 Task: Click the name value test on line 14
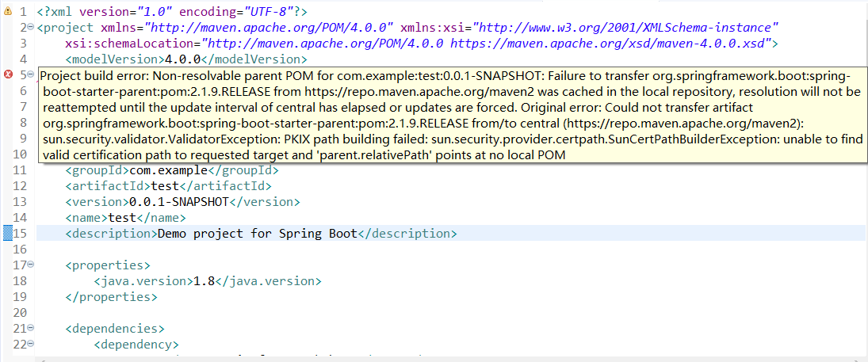[122, 218]
